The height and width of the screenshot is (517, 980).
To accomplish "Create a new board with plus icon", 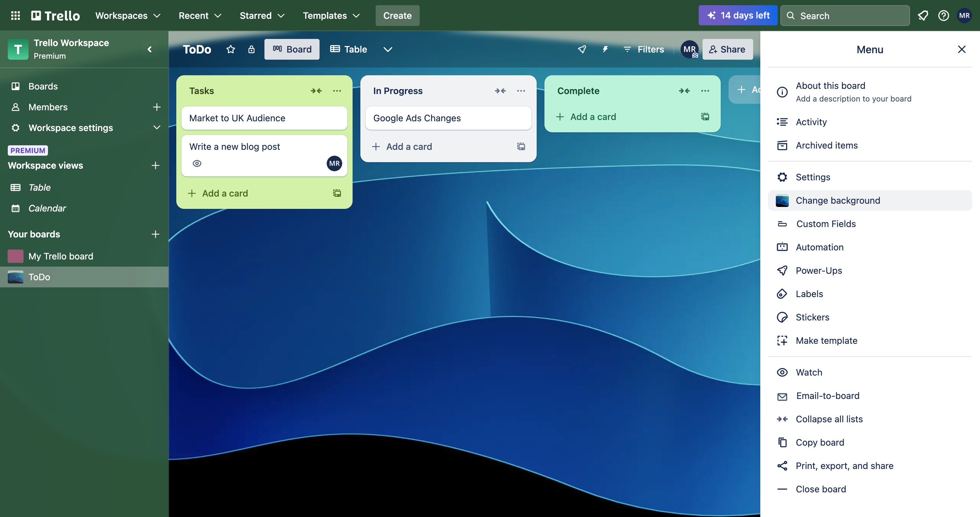I will click(155, 234).
